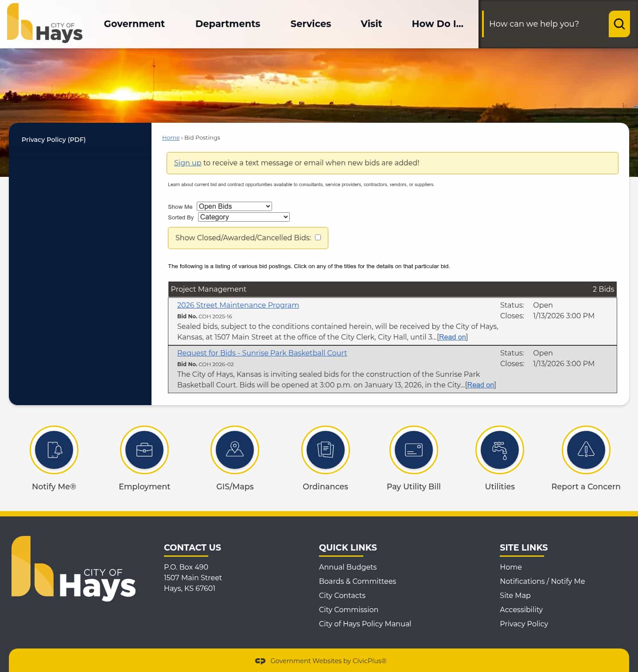Open the Notify Me bell phone icon
This screenshot has height=672, width=638.
(54, 450)
